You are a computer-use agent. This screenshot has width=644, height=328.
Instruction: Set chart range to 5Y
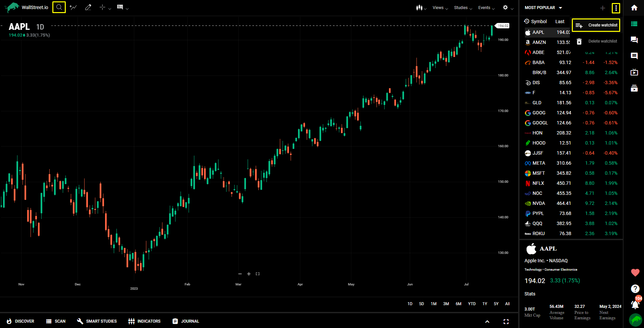pos(496,304)
